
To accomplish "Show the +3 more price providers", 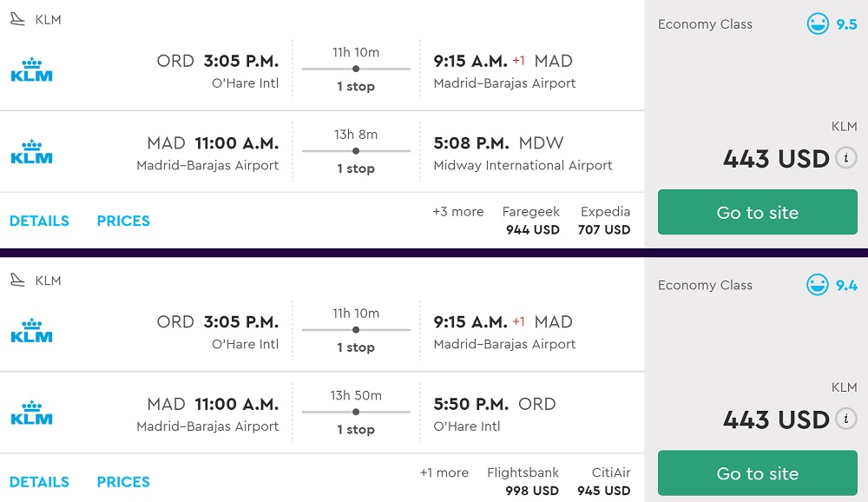I will pos(457,212).
